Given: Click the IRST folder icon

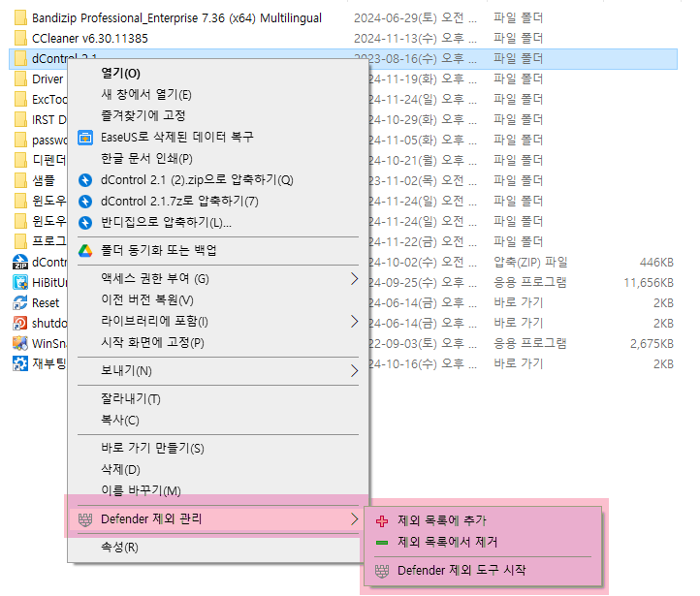Looking at the screenshot, I should 20,119.
